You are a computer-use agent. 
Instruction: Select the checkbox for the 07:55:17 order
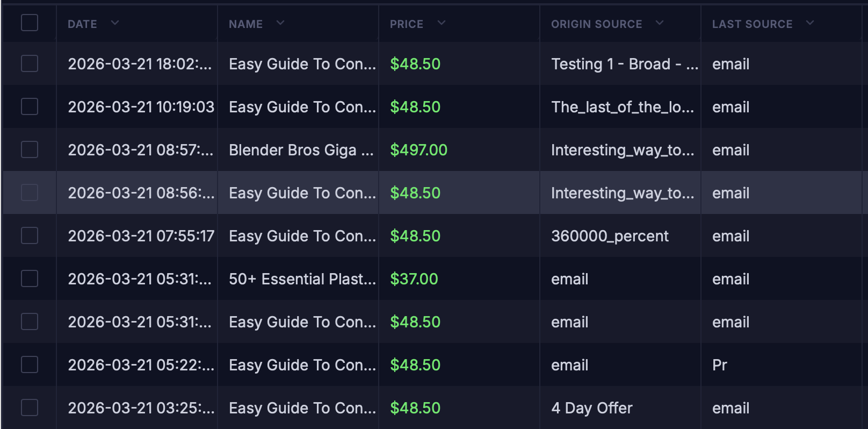30,235
